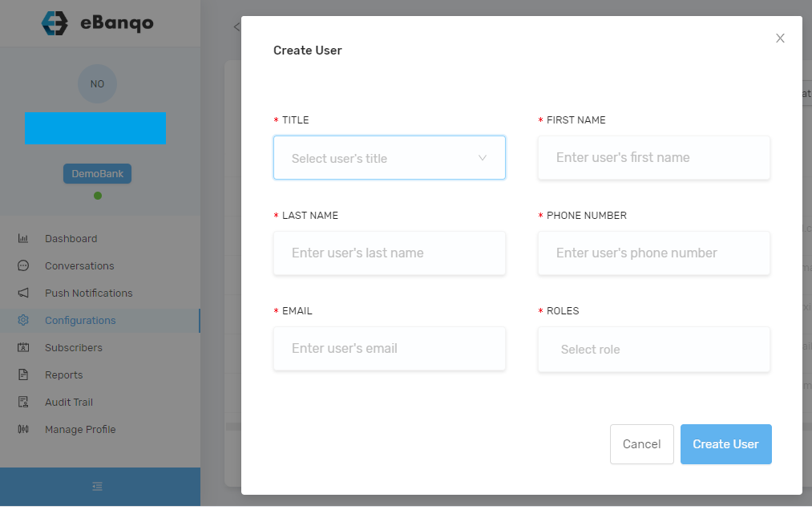
Task: Click the Create User dialog heading
Action: coord(308,51)
